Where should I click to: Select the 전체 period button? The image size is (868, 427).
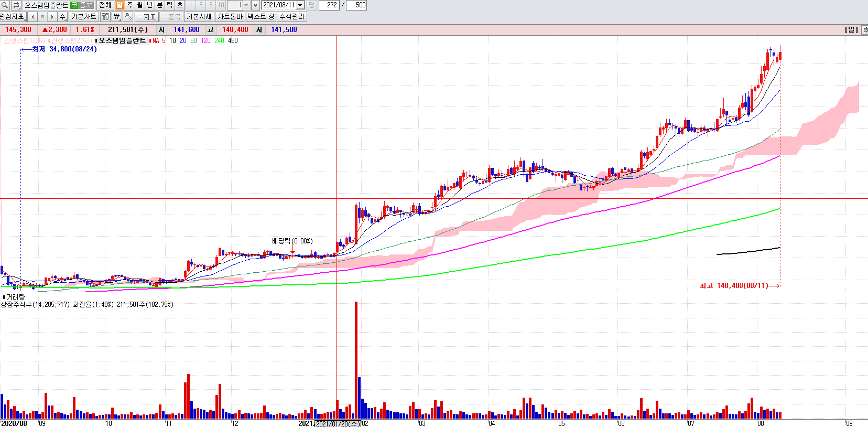pos(105,5)
